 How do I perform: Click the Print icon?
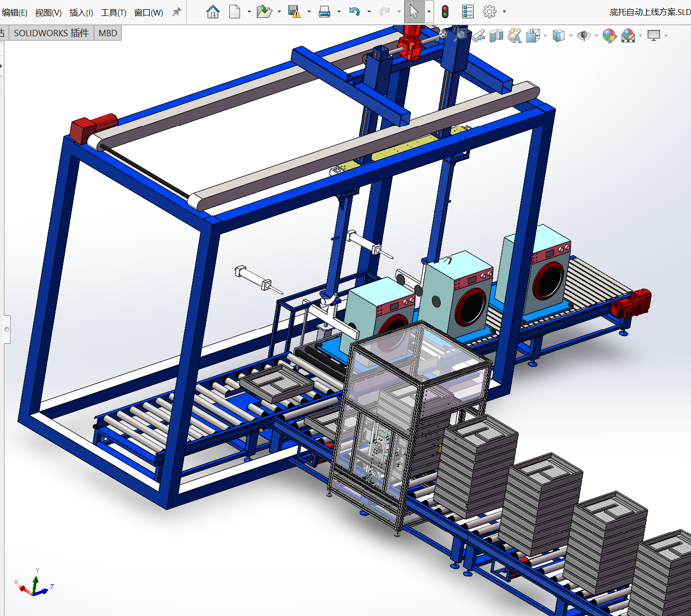click(324, 12)
